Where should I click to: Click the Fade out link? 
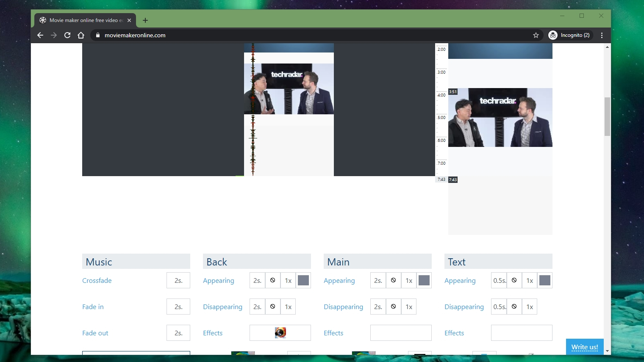point(95,333)
